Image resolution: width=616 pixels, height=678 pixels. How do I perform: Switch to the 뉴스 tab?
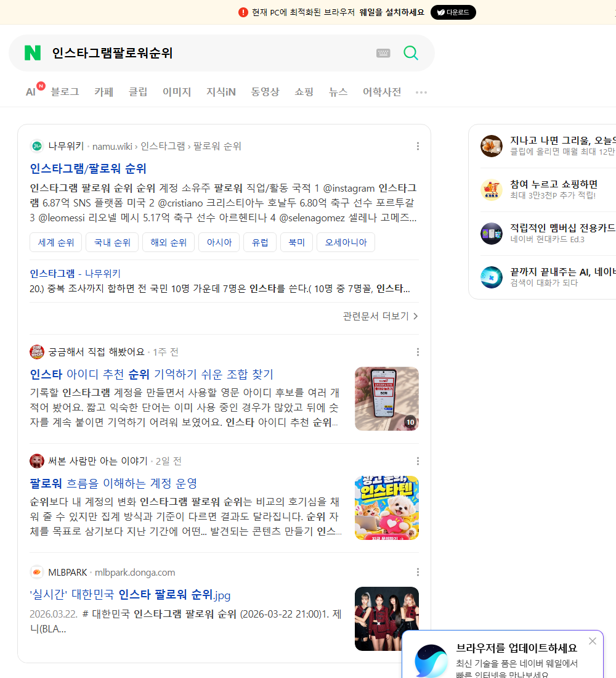click(338, 92)
